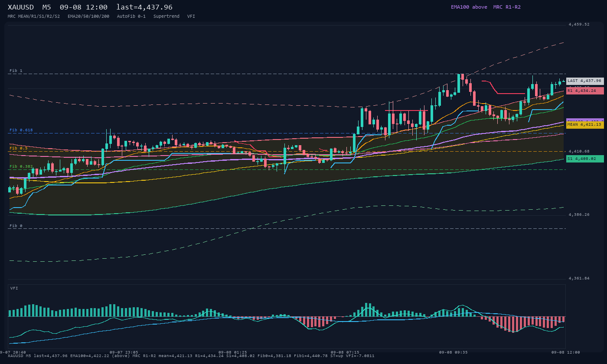Screen dimensions: 607x364
Task: Click the 'S1 4,408.02' price tag
Action: point(585,159)
